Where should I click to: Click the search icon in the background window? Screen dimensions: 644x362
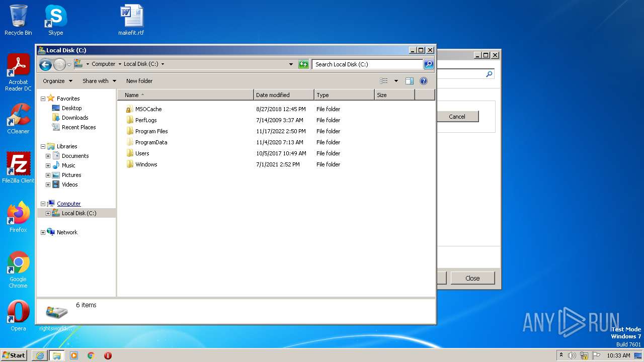click(x=489, y=74)
